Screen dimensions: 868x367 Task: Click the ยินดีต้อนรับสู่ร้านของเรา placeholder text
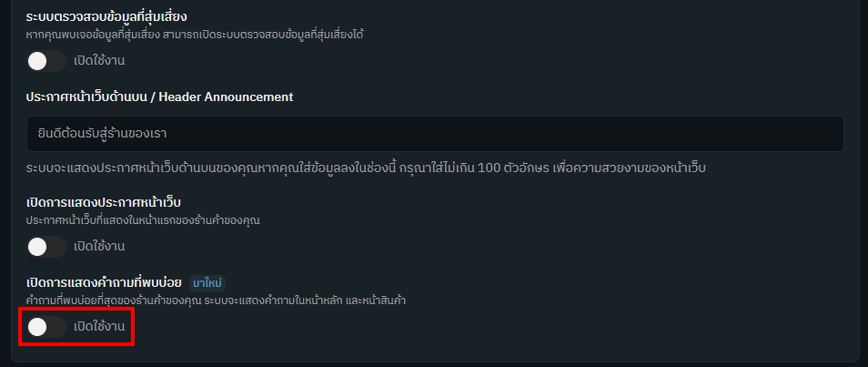pos(98,134)
